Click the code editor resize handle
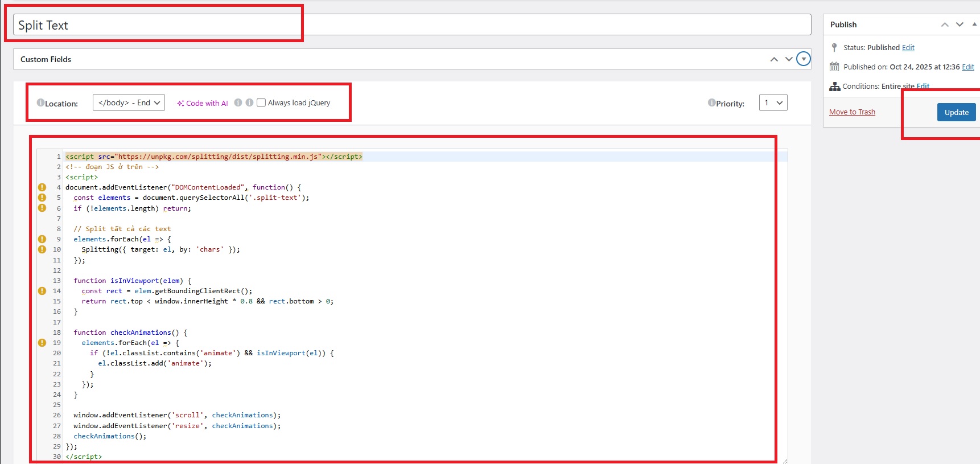This screenshot has width=980, height=464. (x=784, y=460)
